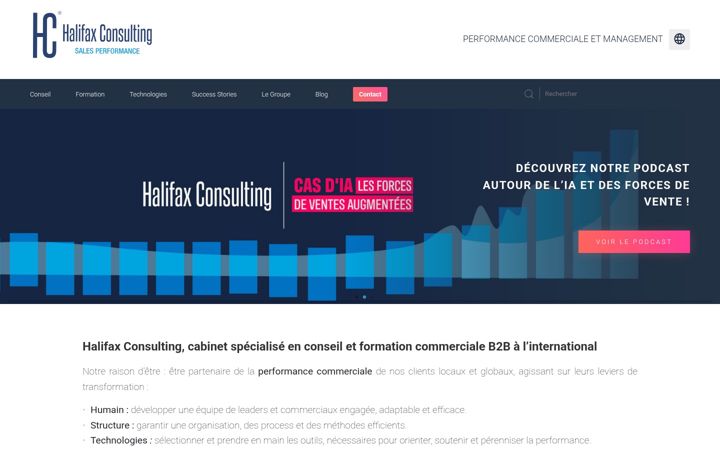Image resolution: width=720 pixels, height=450 pixels.
Task: Open the Technologies menu
Action: 148,94
